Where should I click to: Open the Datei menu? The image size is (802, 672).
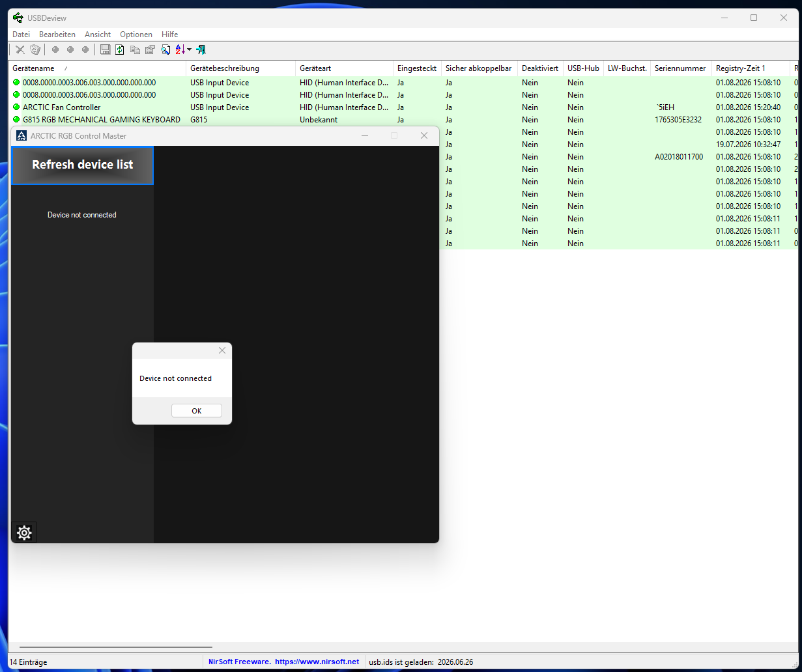(21, 35)
